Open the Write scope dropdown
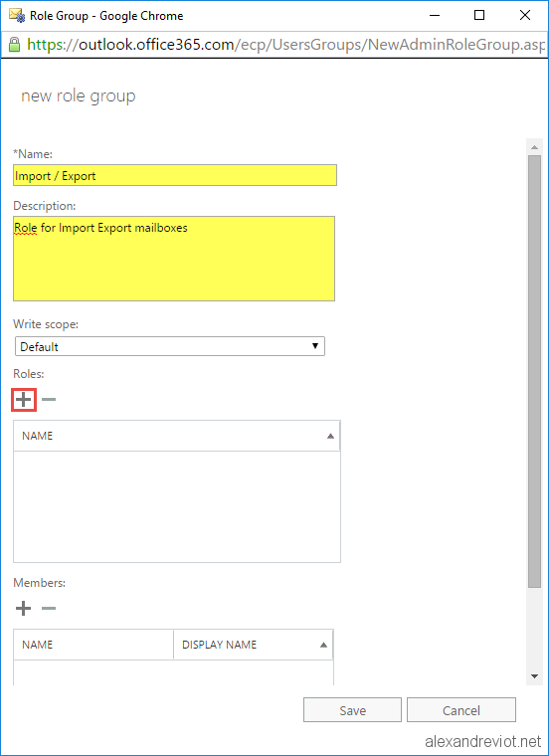 tap(170, 346)
